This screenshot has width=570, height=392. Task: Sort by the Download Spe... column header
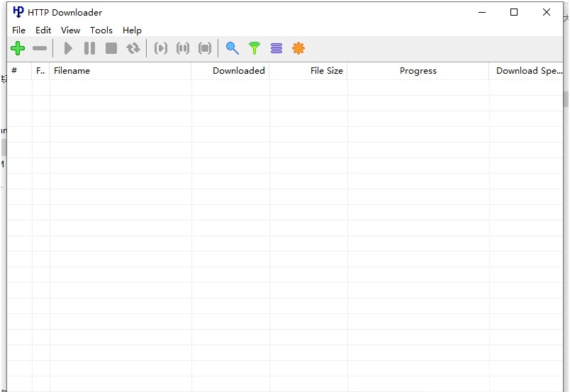click(x=526, y=71)
